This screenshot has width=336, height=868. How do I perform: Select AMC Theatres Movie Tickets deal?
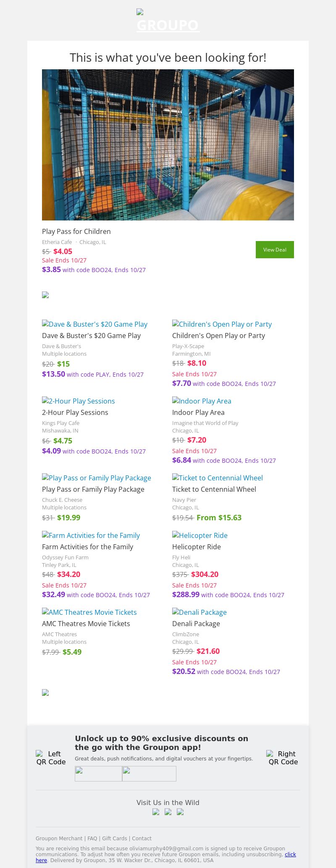[x=89, y=612]
